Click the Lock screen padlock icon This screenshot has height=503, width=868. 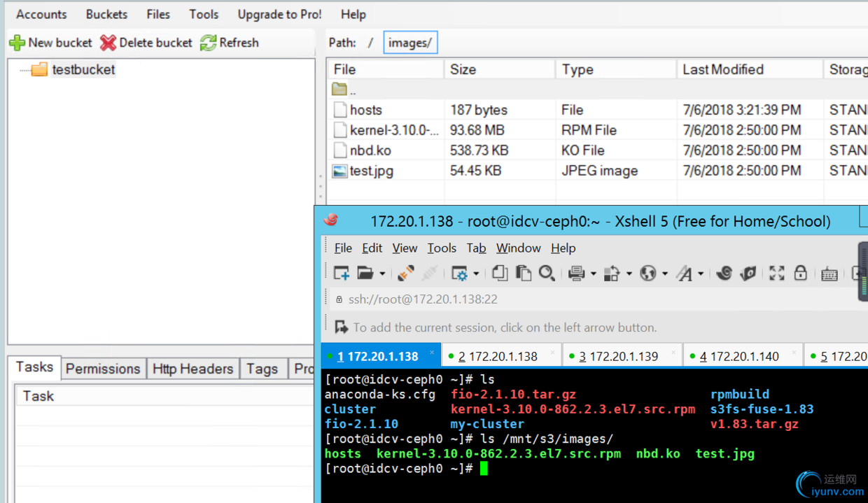(801, 274)
